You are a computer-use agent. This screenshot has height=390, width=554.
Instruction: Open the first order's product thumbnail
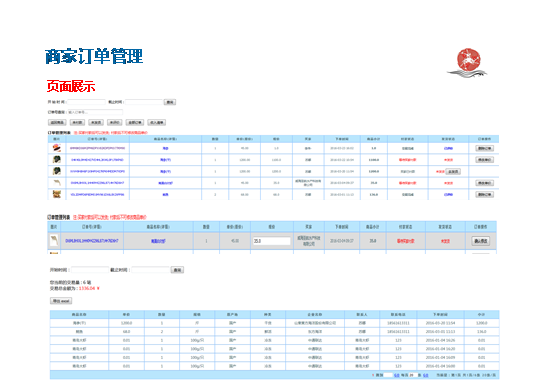click(57, 148)
